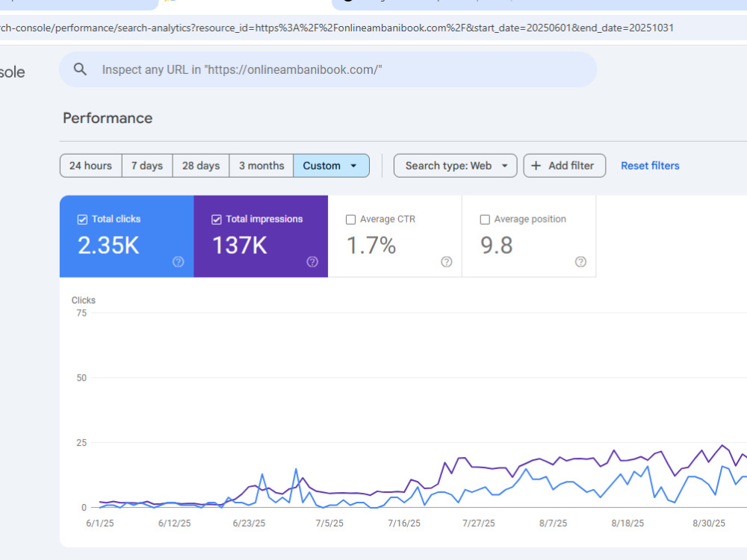Select the 7 days date range

[147, 166]
